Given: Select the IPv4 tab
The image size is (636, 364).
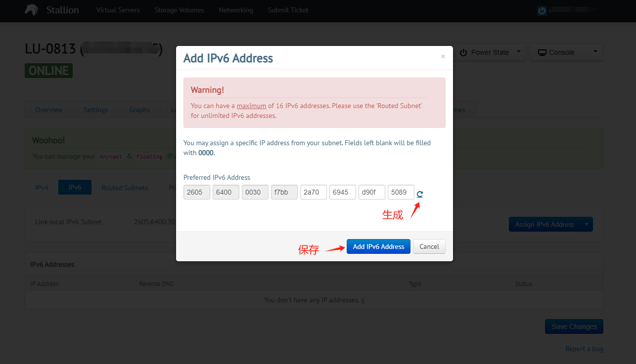Looking at the screenshot, I should (42, 188).
